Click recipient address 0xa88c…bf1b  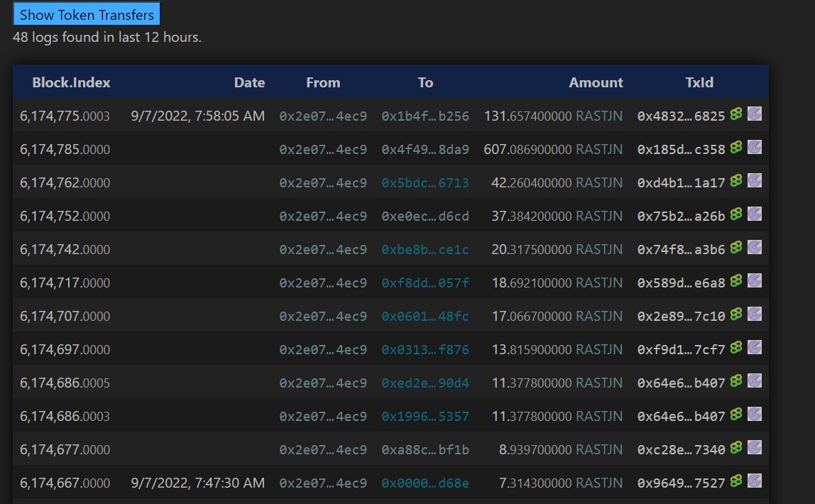pyautogui.click(x=425, y=449)
